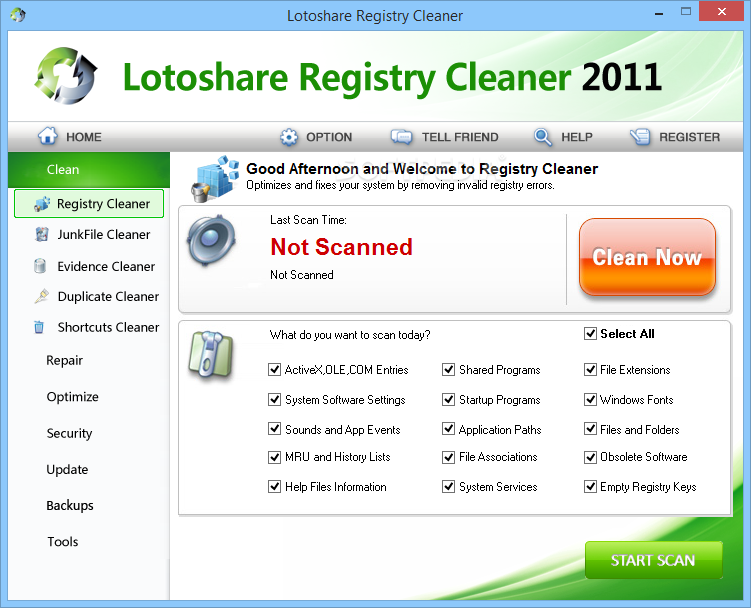Collapse the green Clean section header
751x608 pixels.
click(89, 170)
